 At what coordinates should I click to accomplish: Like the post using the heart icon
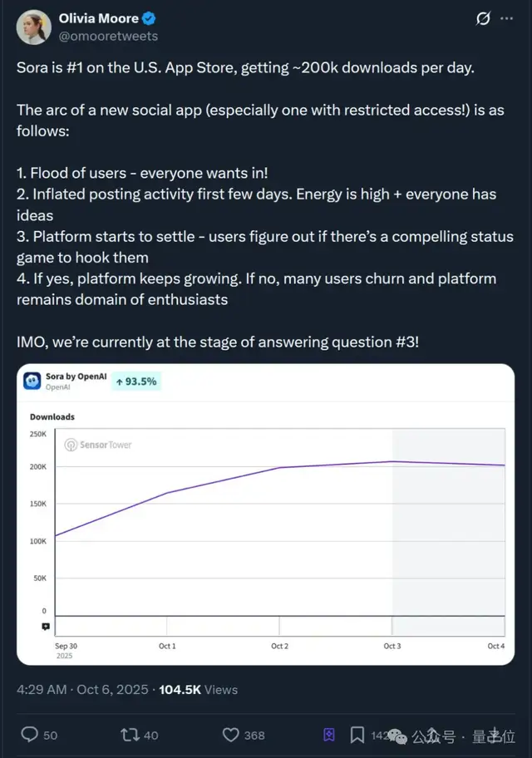click(x=229, y=735)
